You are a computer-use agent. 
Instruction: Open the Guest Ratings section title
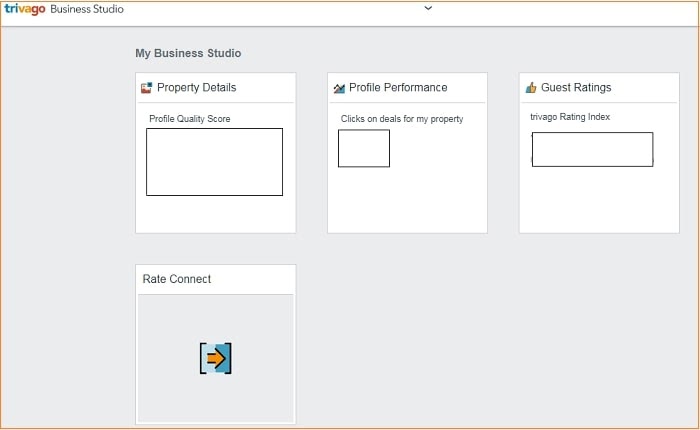(x=576, y=88)
